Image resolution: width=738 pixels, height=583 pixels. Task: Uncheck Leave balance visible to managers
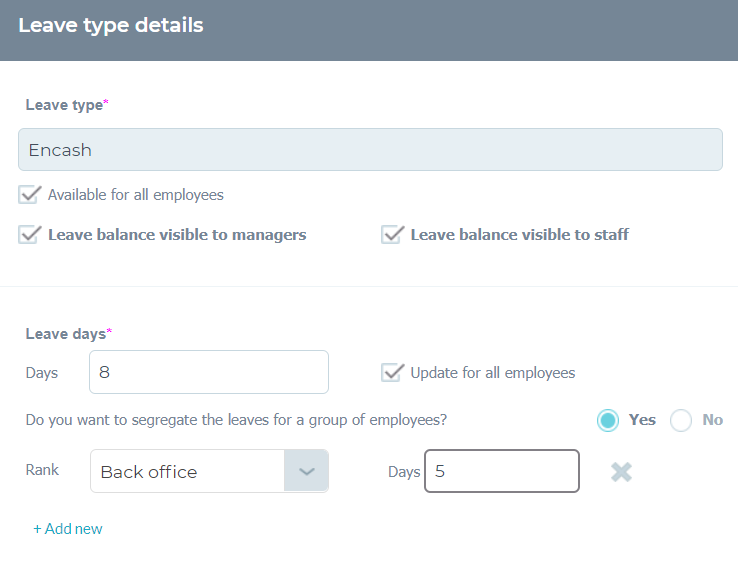(30, 234)
